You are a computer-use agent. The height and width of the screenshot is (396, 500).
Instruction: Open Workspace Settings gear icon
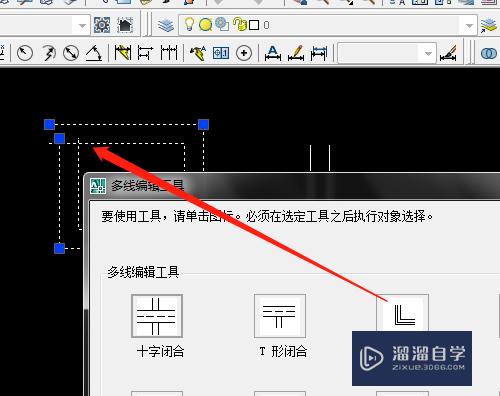pyautogui.click(x=102, y=25)
